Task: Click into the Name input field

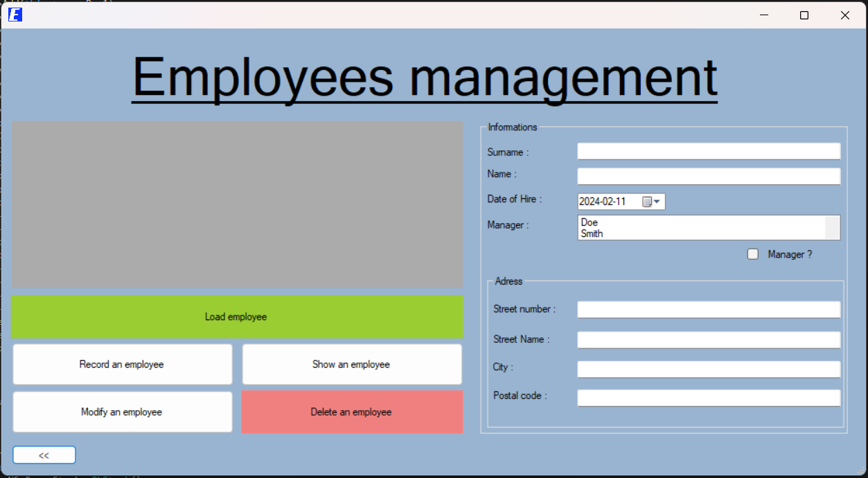Action: point(708,176)
